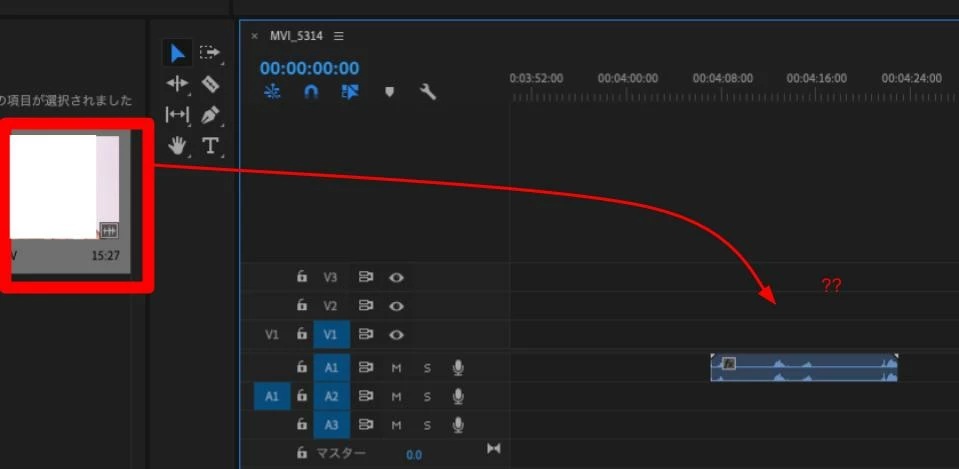Image resolution: width=959 pixels, height=469 pixels.
Task: Toggle sync lock on V3
Action: coord(366,277)
